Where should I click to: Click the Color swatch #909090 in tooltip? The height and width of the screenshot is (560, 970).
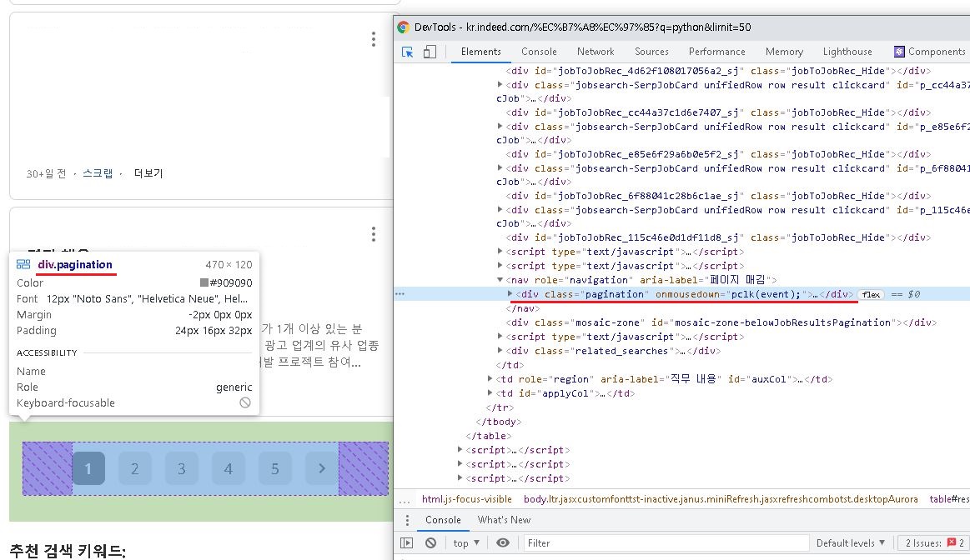point(204,282)
